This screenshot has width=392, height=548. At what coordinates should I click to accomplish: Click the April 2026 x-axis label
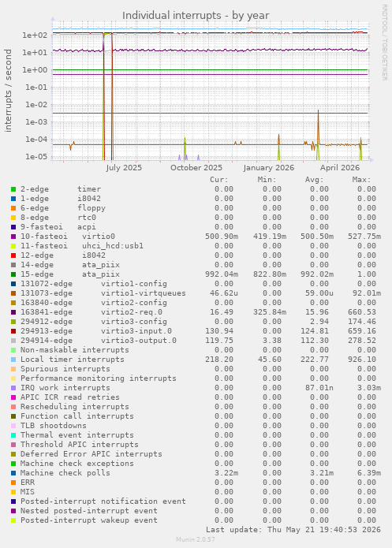(340, 168)
